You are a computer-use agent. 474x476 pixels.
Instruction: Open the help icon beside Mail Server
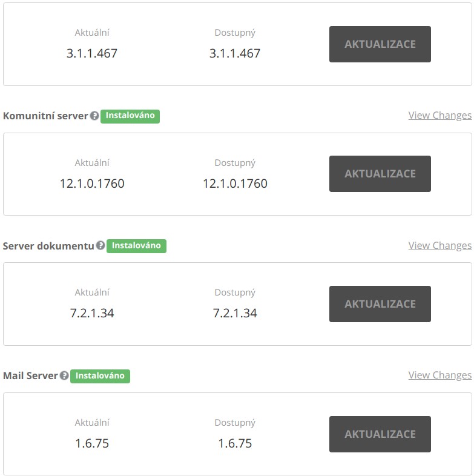click(x=64, y=375)
